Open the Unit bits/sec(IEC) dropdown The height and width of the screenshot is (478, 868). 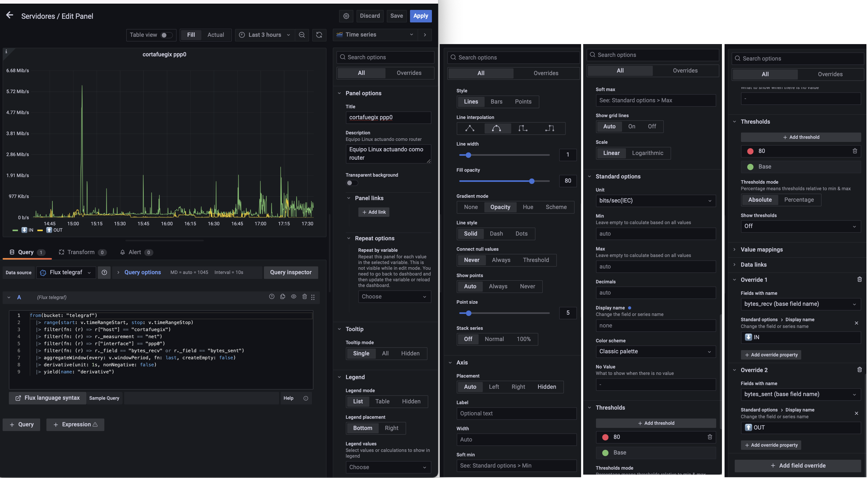pyautogui.click(x=655, y=201)
